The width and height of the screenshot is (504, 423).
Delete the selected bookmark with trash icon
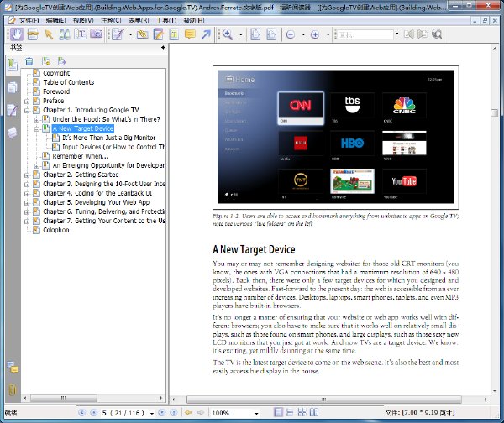click(x=29, y=61)
